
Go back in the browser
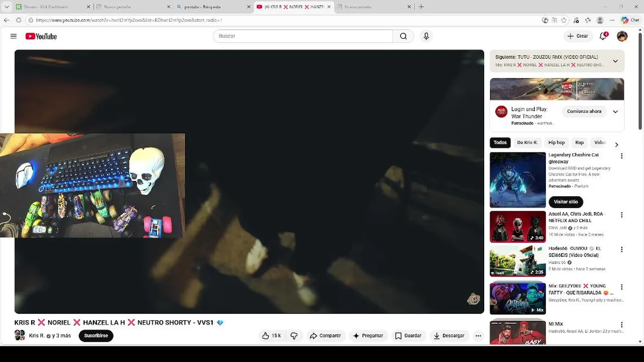(7, 20)
